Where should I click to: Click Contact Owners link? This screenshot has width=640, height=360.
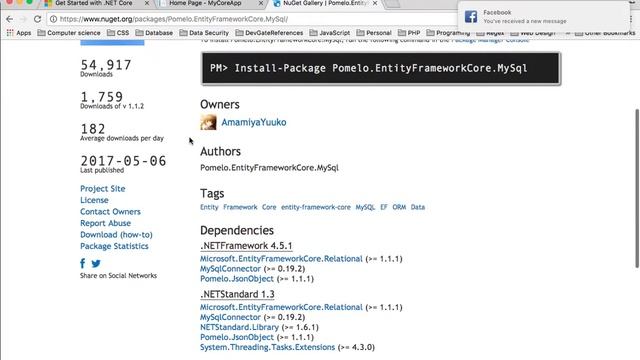tap(110, 211)
